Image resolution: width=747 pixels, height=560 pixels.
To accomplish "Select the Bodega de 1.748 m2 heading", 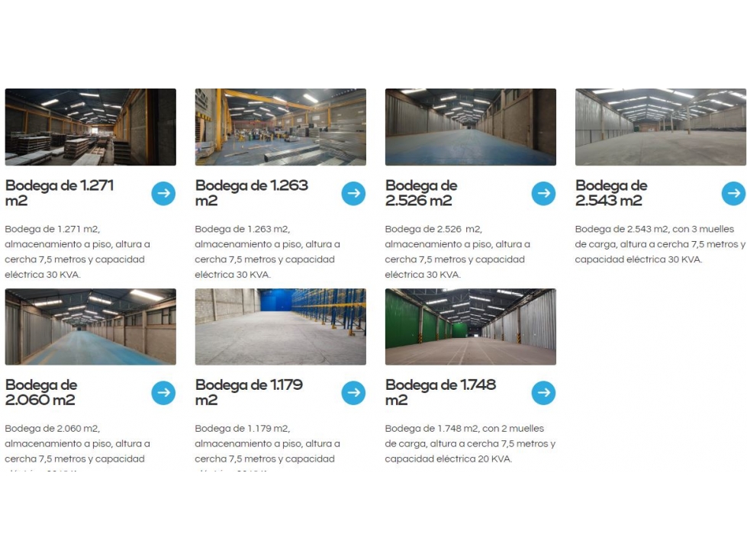I will (441, 392).
